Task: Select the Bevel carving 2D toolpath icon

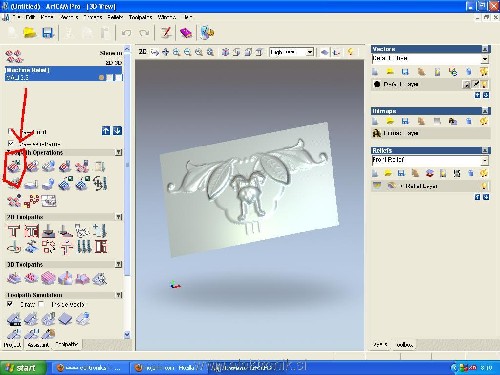Action: point(66,231)
